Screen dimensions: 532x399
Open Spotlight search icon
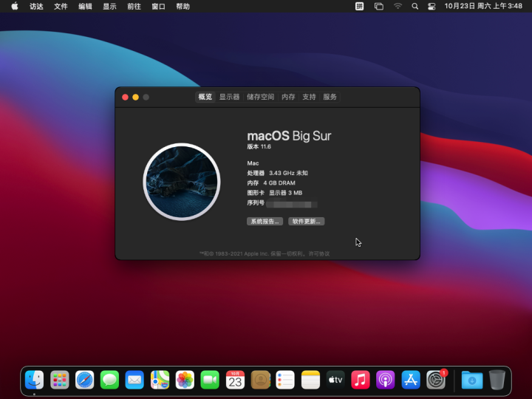pyautogui.click(x=415, y=6)
